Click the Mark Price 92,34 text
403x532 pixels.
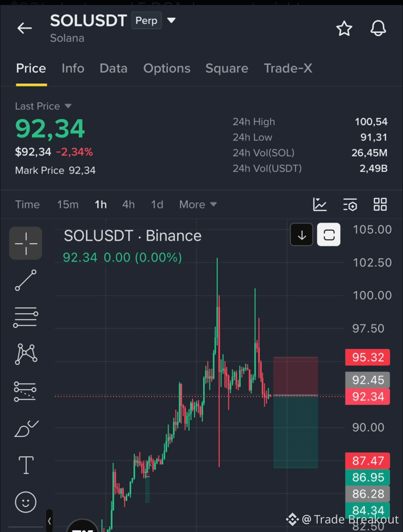(55, 171)
